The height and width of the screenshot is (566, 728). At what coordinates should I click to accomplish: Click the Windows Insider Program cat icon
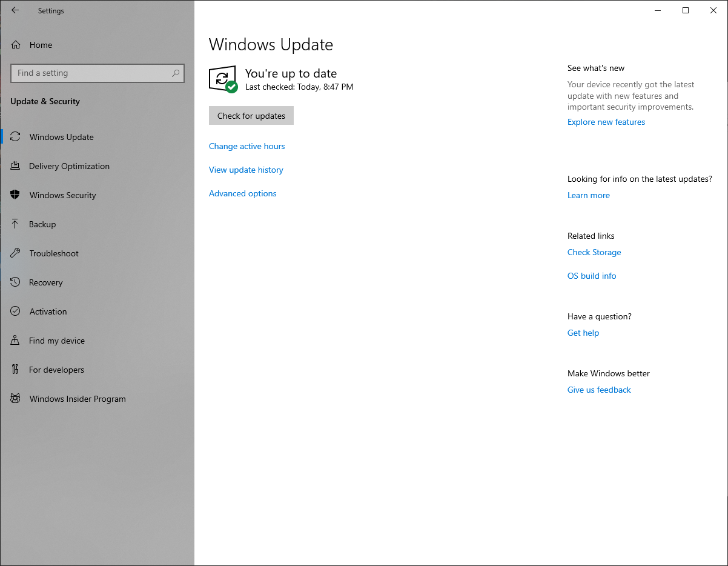pyautogui.click(x=16, y=399)
